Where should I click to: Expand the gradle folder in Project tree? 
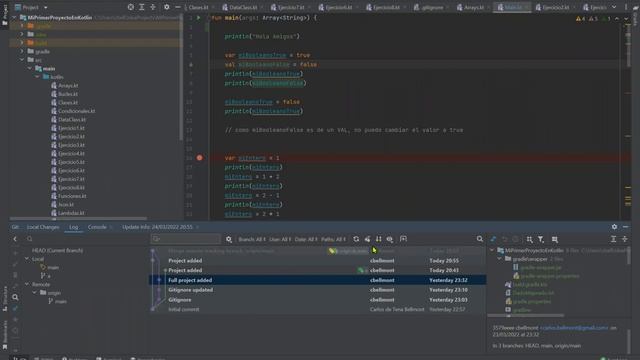pos(22,51)
